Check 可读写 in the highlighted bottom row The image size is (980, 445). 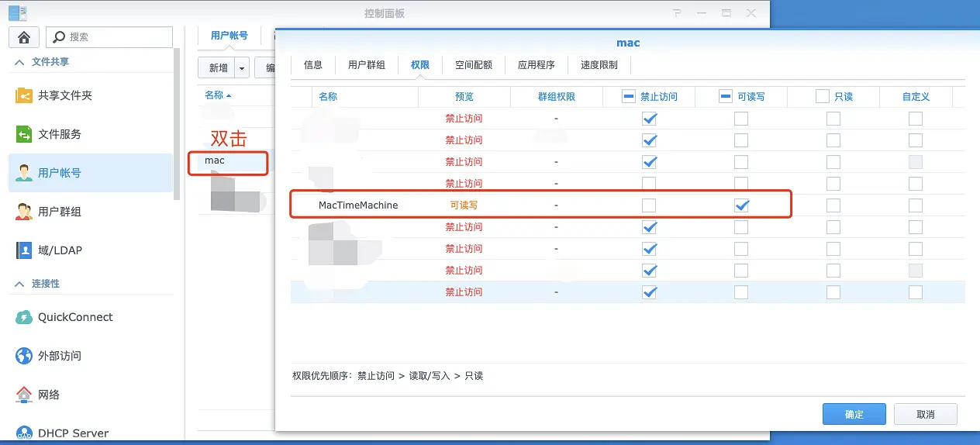pos(741,292)
